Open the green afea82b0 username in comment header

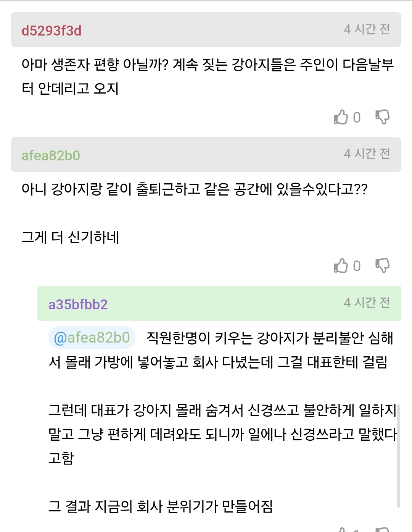(x=51, y=155)
